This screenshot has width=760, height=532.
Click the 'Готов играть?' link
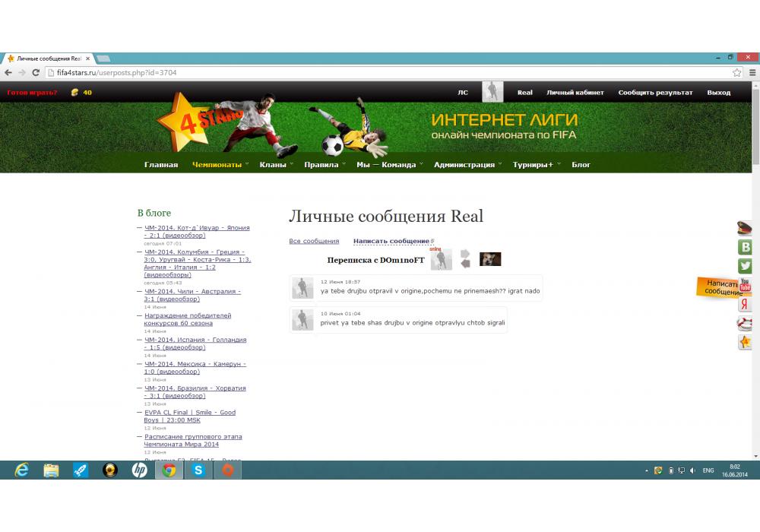(32, 93)
